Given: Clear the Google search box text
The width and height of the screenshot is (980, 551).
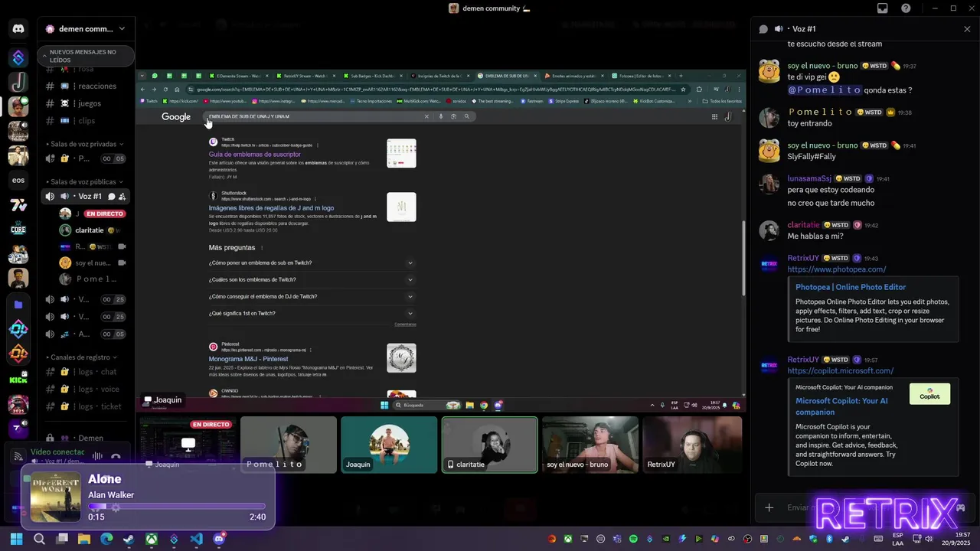Looking at the screenshot, I should click(426, 116).
